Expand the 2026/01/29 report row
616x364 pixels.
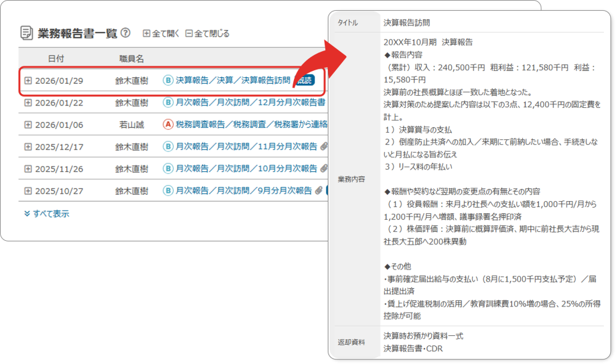[x=28, y=81]
